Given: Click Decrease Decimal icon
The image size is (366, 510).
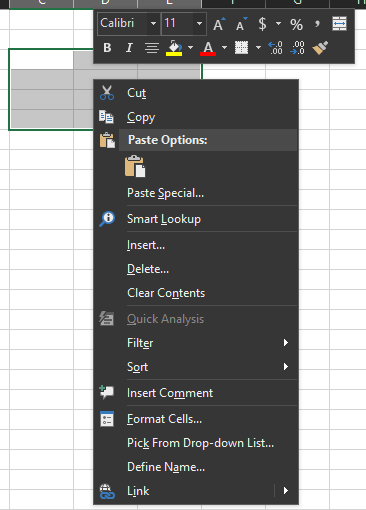Looking at the screenshot, I should click(x=297, y=48).
